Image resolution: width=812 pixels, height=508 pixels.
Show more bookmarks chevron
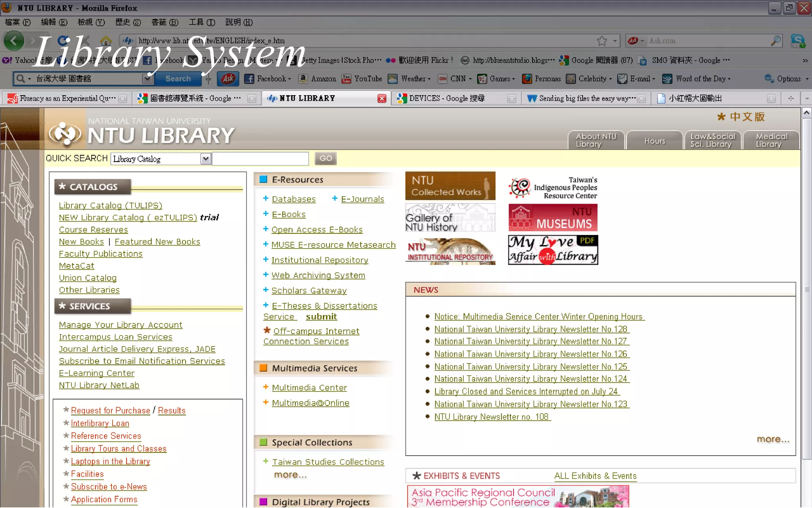click(805, 61)
